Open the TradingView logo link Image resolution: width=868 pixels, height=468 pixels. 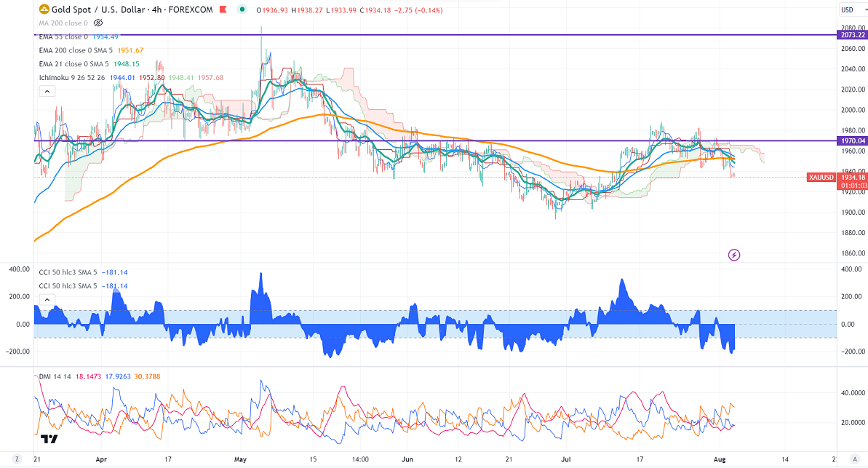(x=49, y=439)
